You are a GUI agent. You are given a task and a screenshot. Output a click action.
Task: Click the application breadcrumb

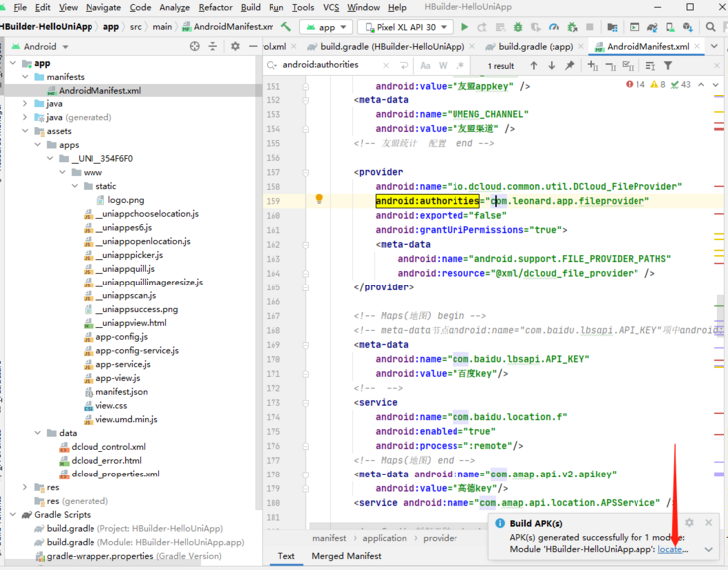[x=384, y=538]
